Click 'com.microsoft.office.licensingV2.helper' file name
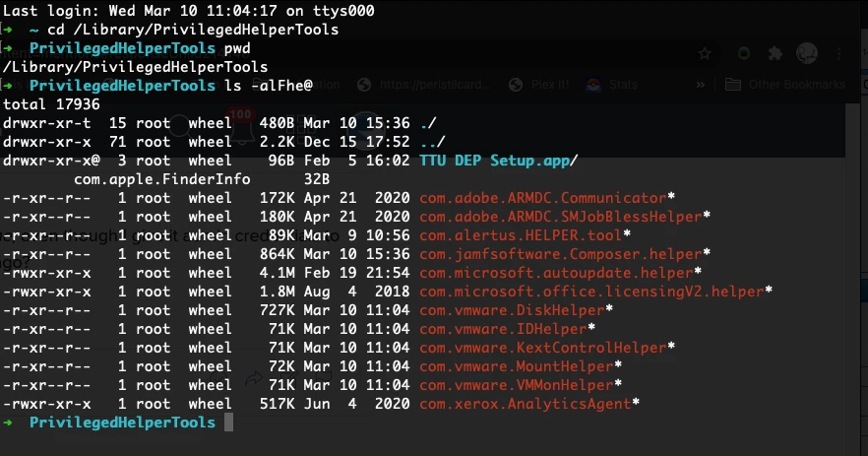 (591, 292)
